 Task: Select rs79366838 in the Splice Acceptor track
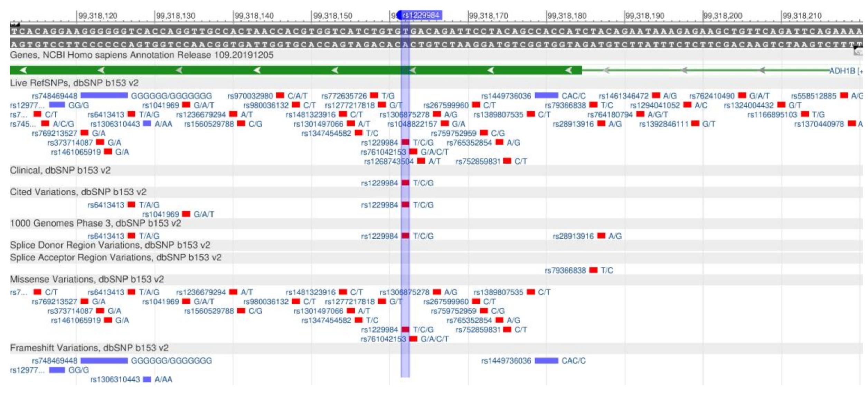(579, 271)
